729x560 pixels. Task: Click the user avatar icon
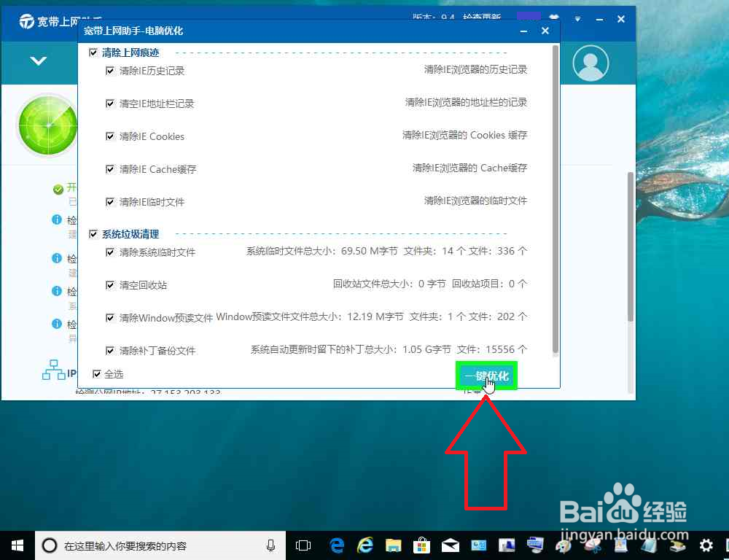[590, 63]
